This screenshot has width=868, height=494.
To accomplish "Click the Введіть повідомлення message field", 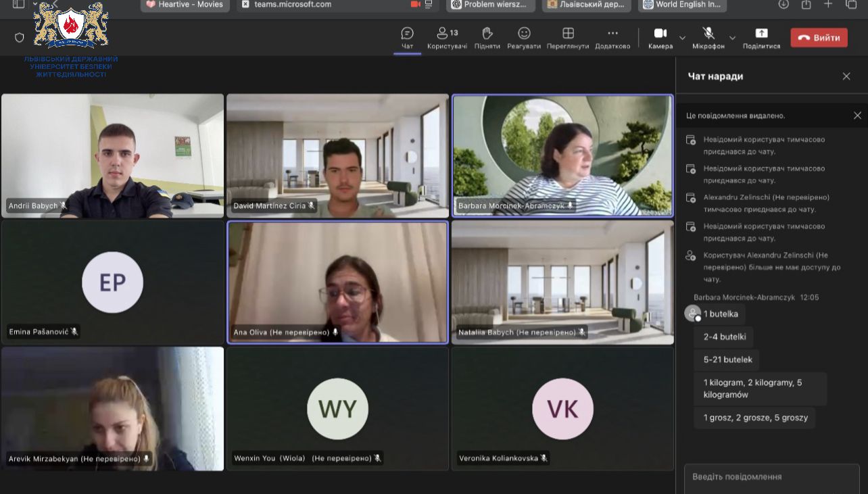I will 771,477.
